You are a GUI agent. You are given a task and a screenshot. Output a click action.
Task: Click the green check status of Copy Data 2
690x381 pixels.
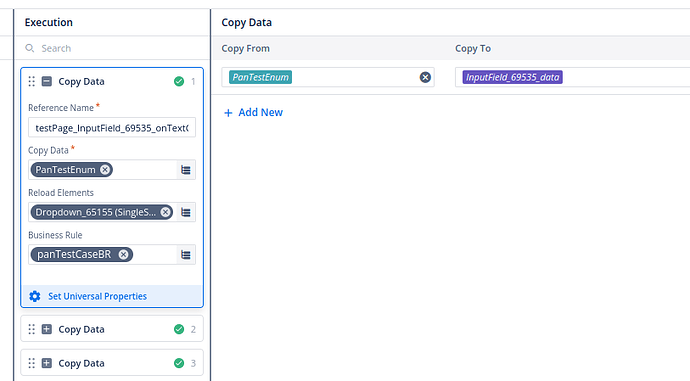pyautogui.click(x=179, y=329)
